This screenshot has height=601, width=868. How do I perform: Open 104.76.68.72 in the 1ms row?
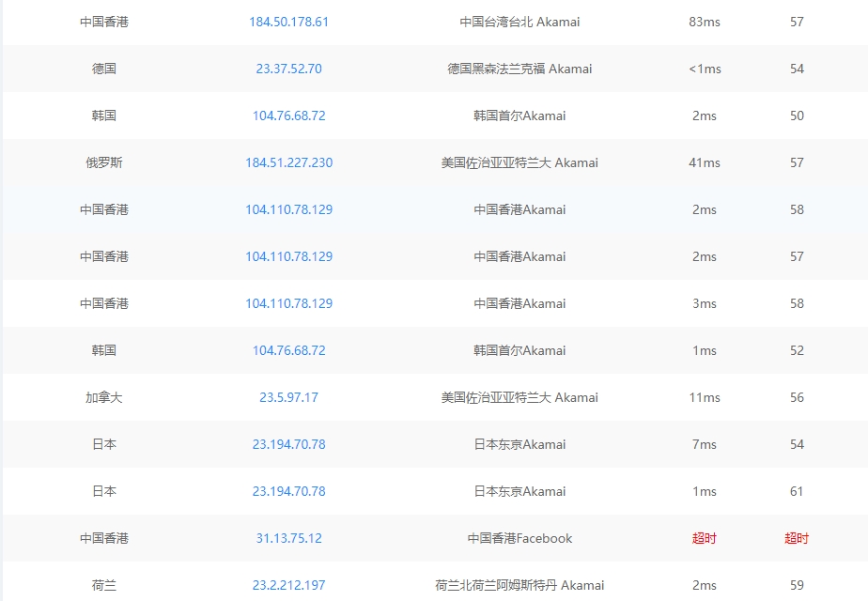click(288, 350)
